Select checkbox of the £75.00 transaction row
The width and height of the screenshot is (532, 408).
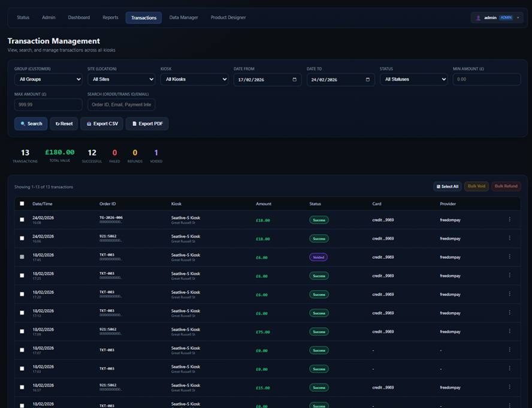[x=22, y=331]
